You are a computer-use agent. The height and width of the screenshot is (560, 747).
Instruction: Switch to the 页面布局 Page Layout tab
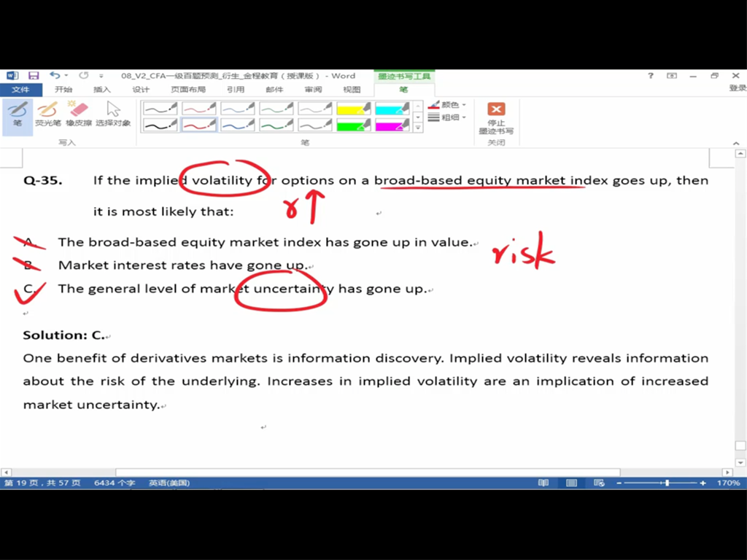(x=188, y=90)
